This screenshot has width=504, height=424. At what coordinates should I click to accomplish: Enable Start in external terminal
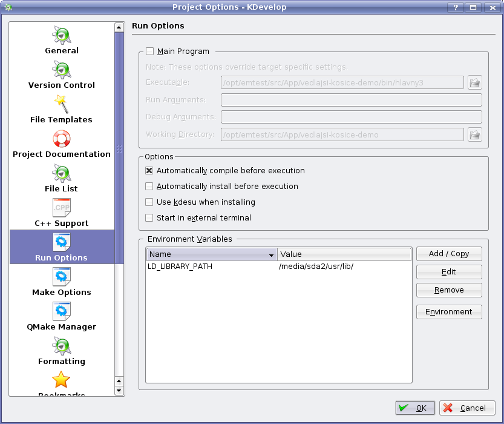point(149,218)
